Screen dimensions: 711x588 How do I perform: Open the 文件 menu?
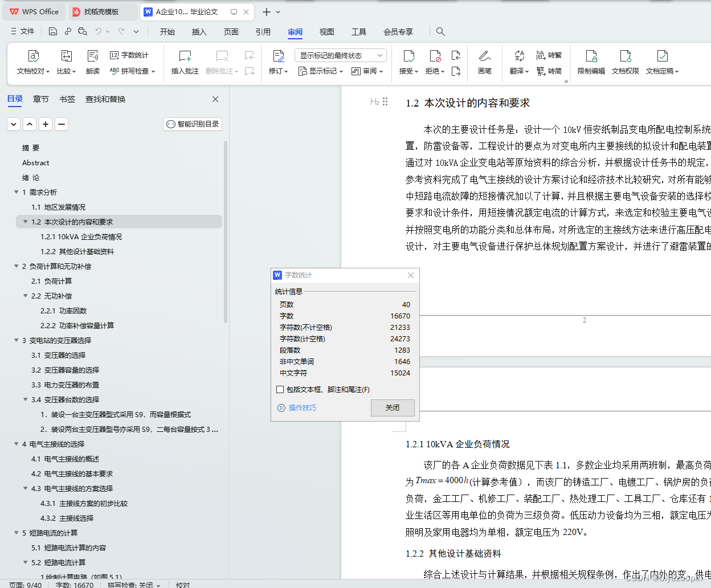(27, 31)
